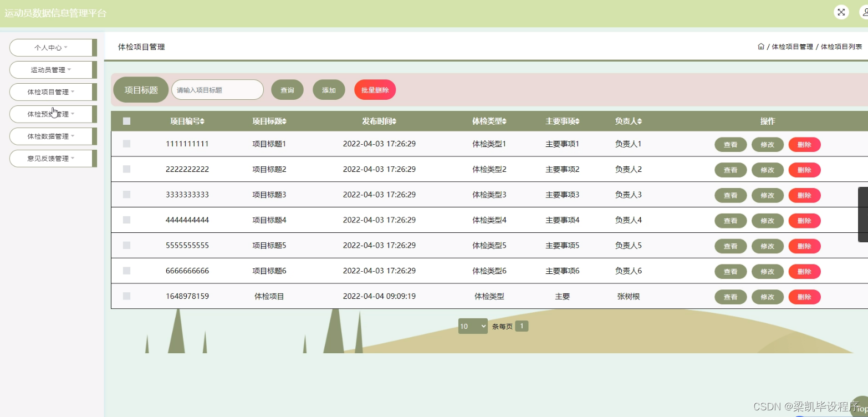The image size is (868, 417).
Task: Click 修改 for 项目标题5 row
Action: [768, 246]
